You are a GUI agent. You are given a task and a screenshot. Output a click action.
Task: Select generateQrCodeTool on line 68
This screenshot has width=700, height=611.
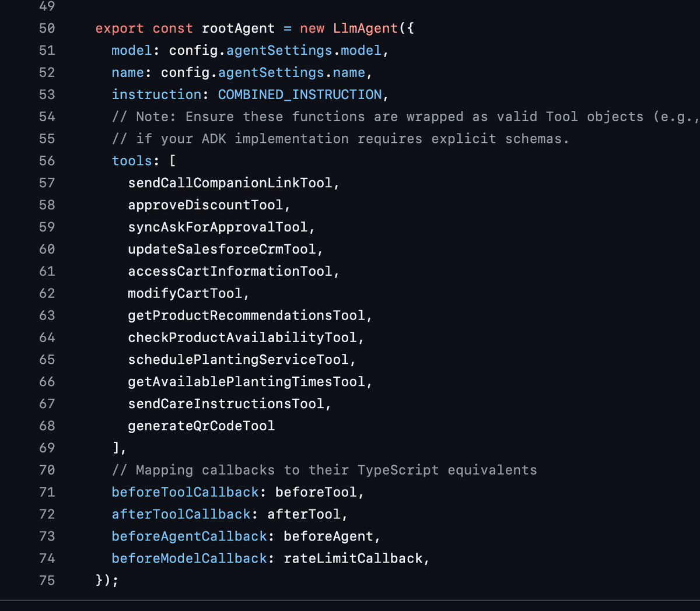point(201,426)
